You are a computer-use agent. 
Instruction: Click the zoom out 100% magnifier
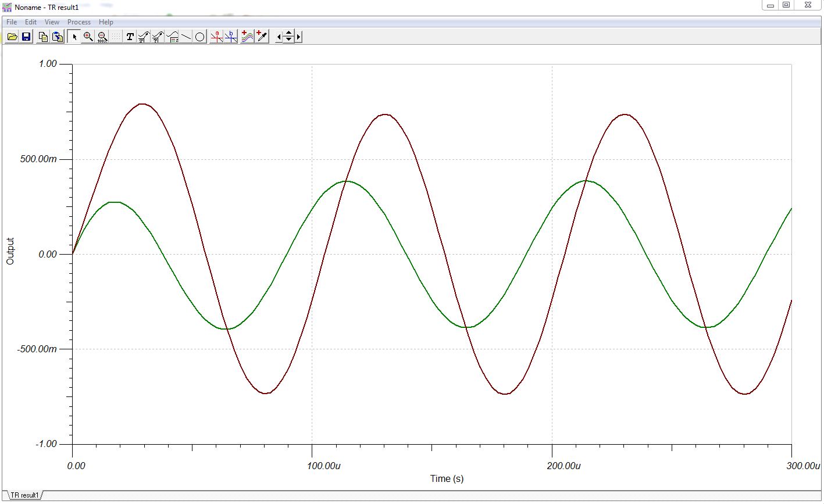coord(102,37)
